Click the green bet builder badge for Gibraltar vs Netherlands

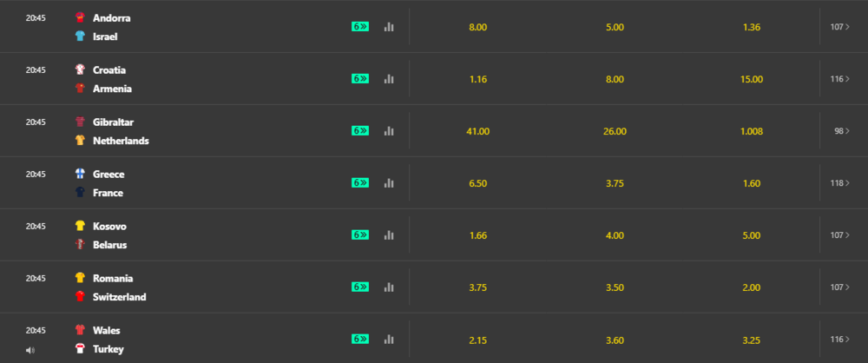(360, 131)
